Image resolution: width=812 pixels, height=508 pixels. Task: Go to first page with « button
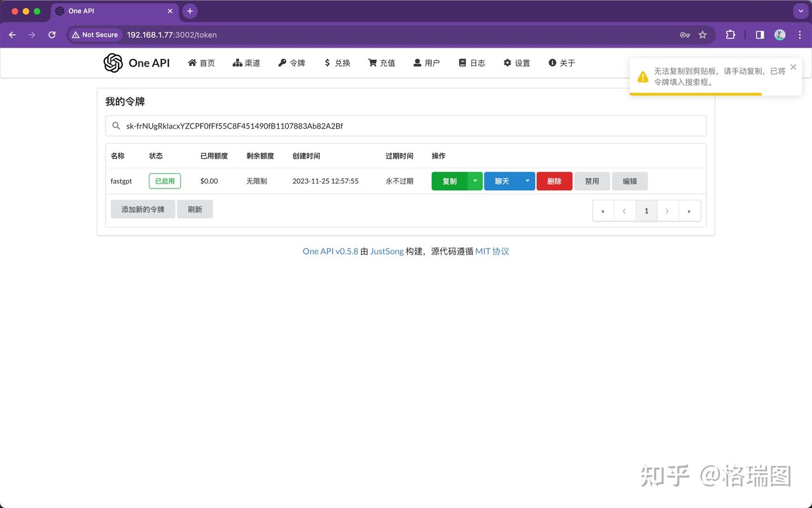pyautogui.click(x=603, y=211)
